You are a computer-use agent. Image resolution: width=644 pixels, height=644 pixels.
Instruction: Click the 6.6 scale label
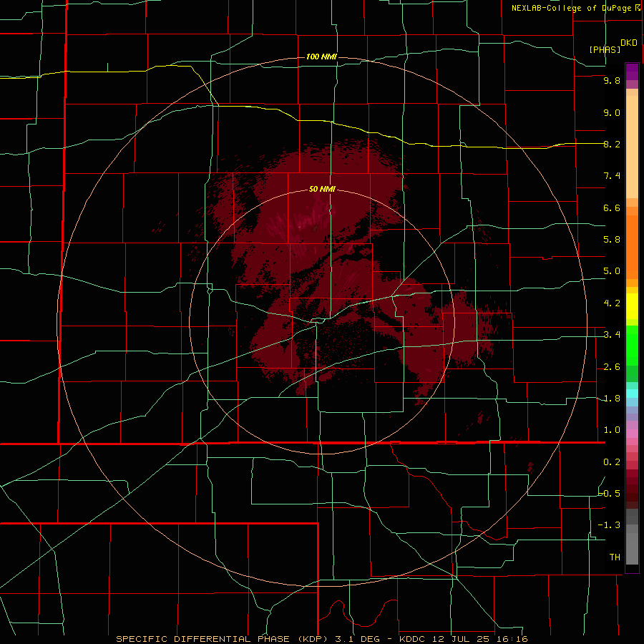pos(612,208)
